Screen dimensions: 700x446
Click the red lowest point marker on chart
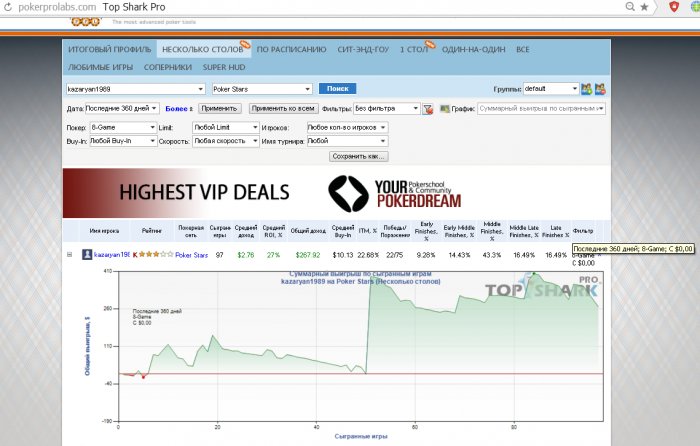tap(143, 377)
